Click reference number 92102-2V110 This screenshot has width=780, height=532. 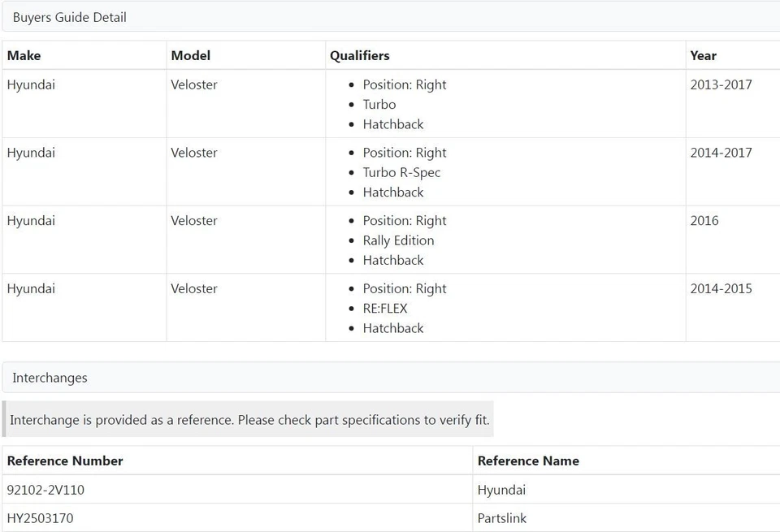coord(45,490)
